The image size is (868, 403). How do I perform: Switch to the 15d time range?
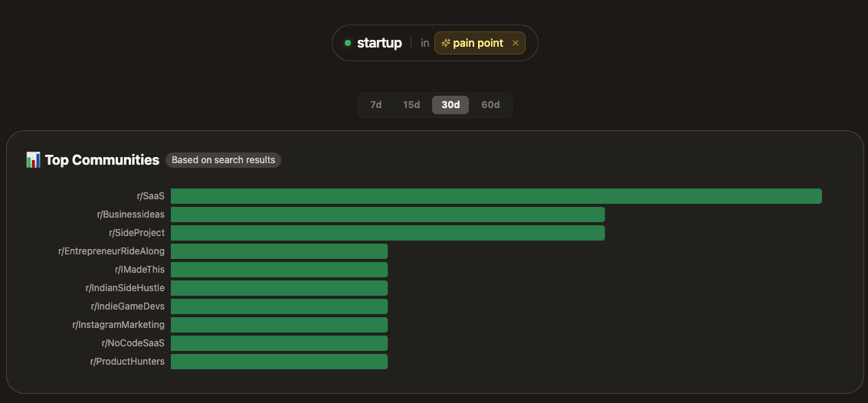411,105
